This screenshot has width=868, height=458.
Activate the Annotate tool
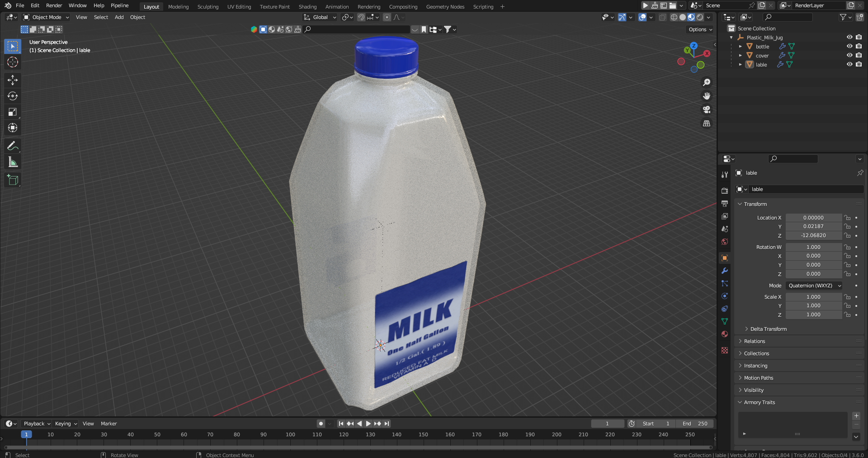point(13,146)
